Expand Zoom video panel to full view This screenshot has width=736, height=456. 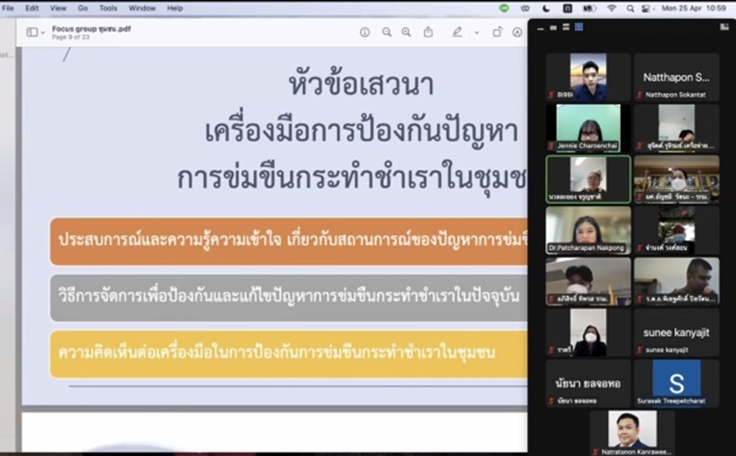724,27
